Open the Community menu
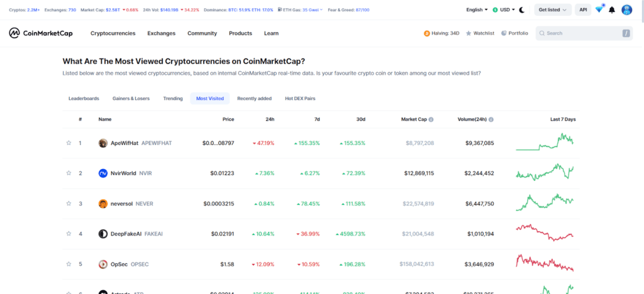Image resolution: width=644 pixels, height=294 pixels. pos(202,33)
